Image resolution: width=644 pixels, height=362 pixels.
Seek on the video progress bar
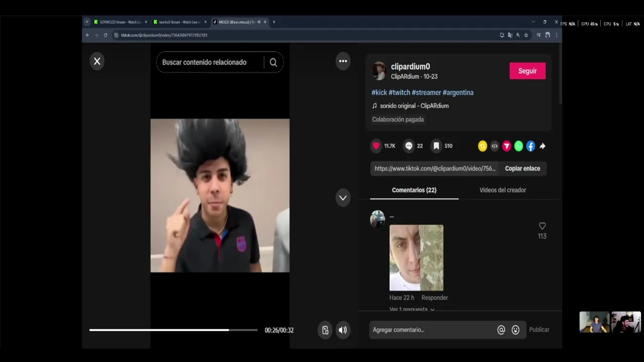(173, 330)
